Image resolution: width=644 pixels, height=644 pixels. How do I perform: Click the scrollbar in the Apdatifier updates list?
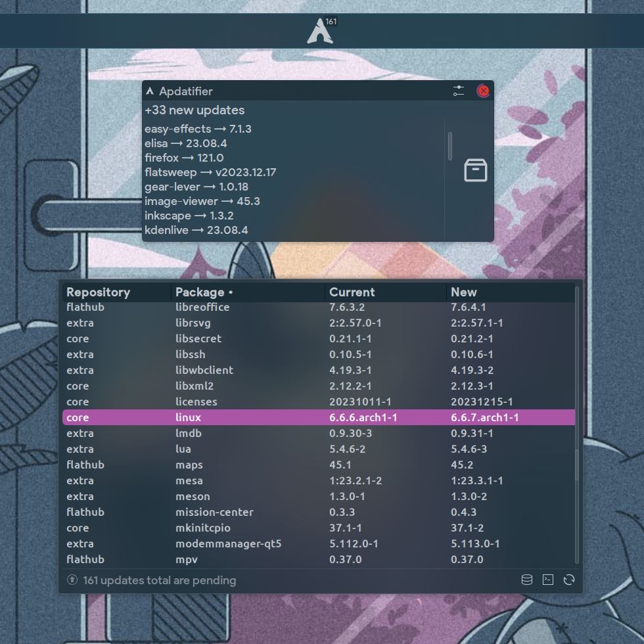coord(450,146)
